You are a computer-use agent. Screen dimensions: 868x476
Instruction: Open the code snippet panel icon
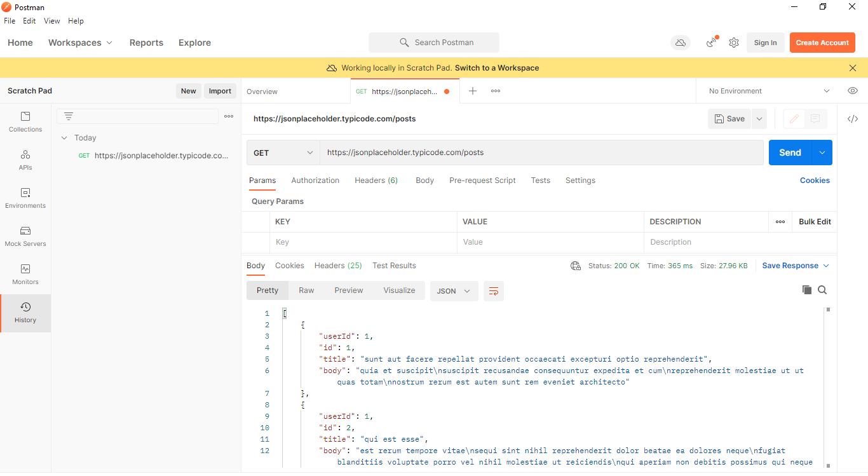(x=853, y=119)
